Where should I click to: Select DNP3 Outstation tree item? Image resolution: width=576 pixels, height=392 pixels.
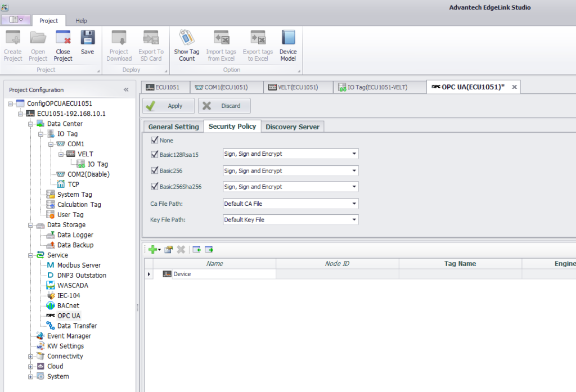(82, 275)
